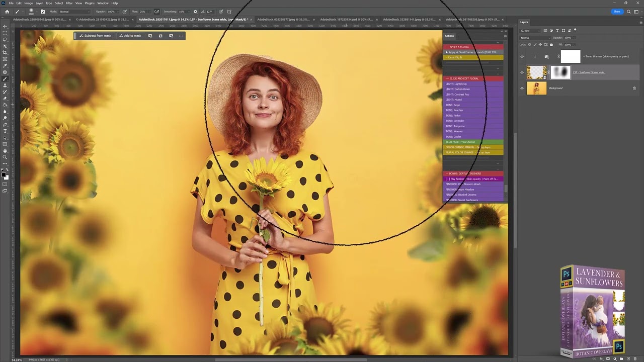Open the brush Mode dropdown
The image size is (644, 362).
click(x=75, y=12)
